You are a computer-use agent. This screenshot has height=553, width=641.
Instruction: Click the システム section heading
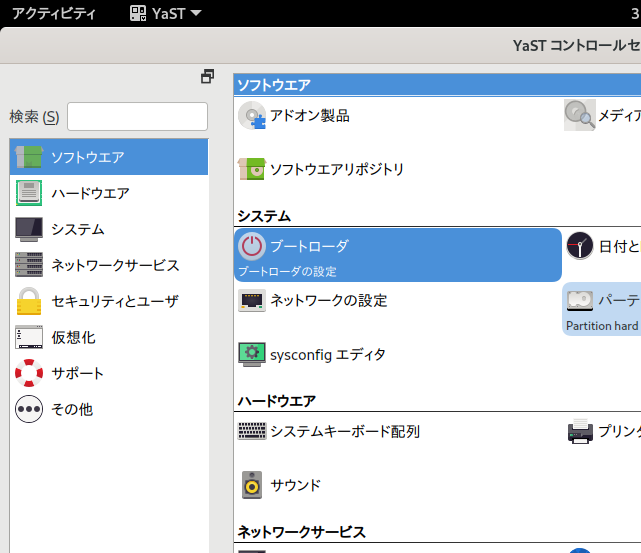[x=264, y=216]
